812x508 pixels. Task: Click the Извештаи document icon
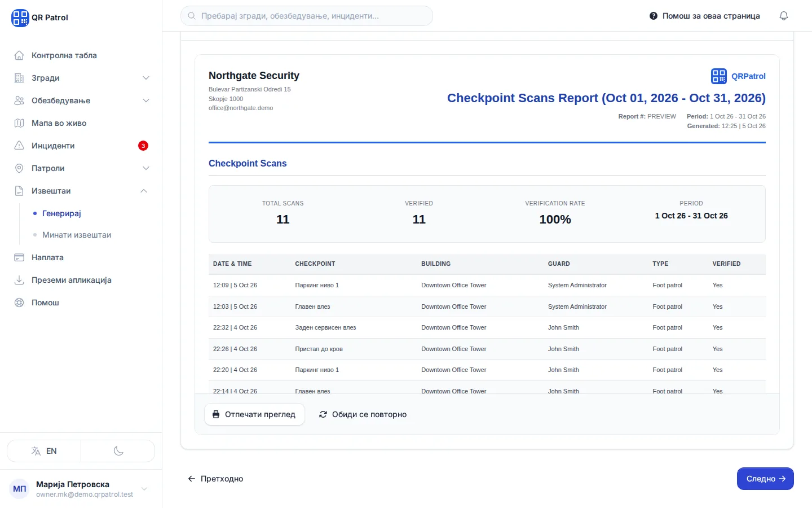pos(19,191)
